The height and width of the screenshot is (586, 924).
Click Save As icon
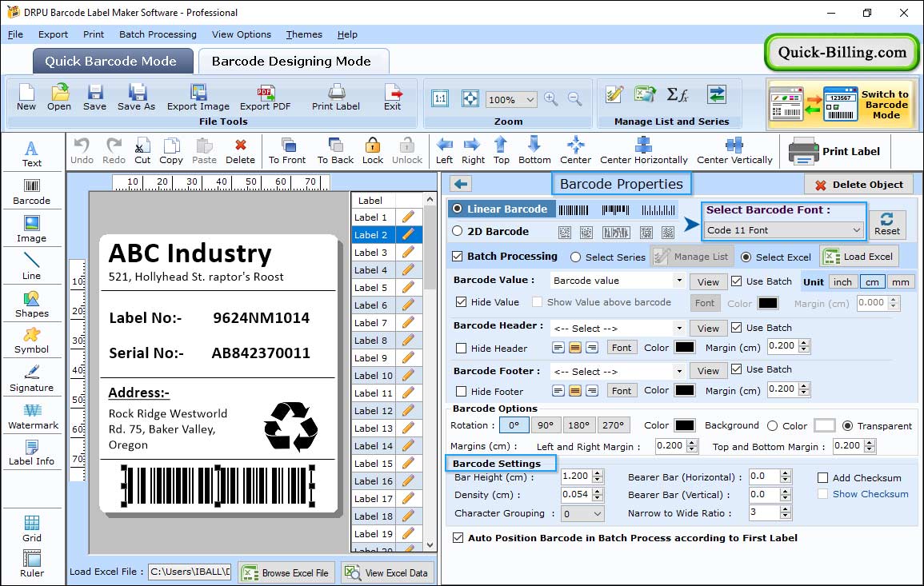(137, 98)
